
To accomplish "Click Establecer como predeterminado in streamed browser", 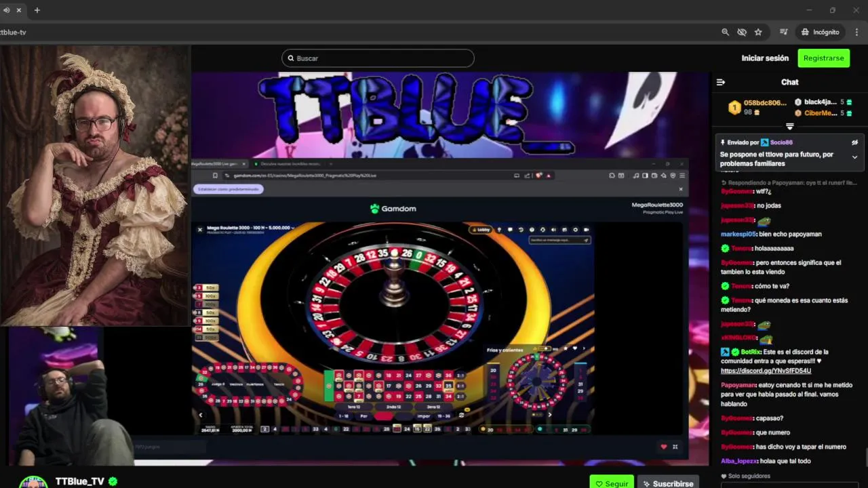I will tap(229, 189).
